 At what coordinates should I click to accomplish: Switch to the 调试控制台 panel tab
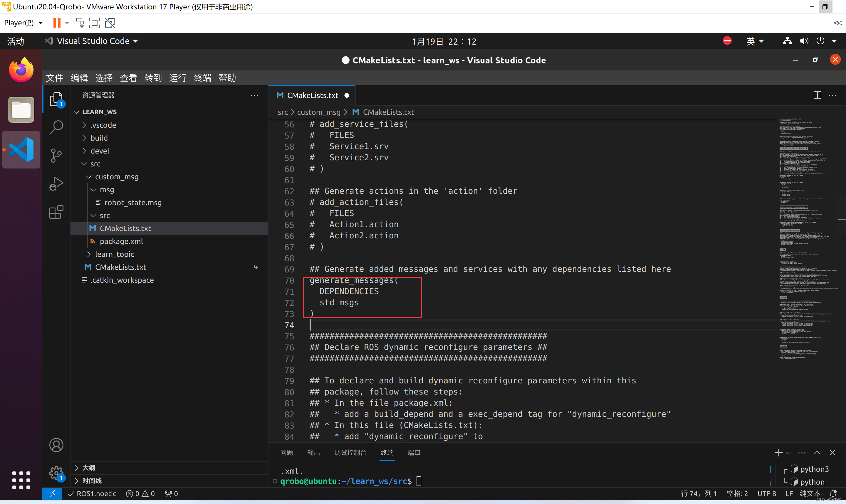(x=350, y=453)
